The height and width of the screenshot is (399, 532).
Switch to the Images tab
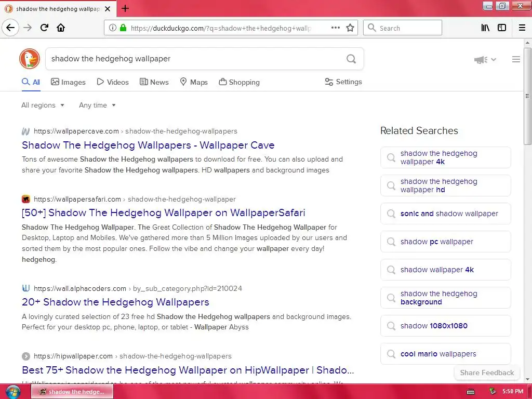[68, 82]
